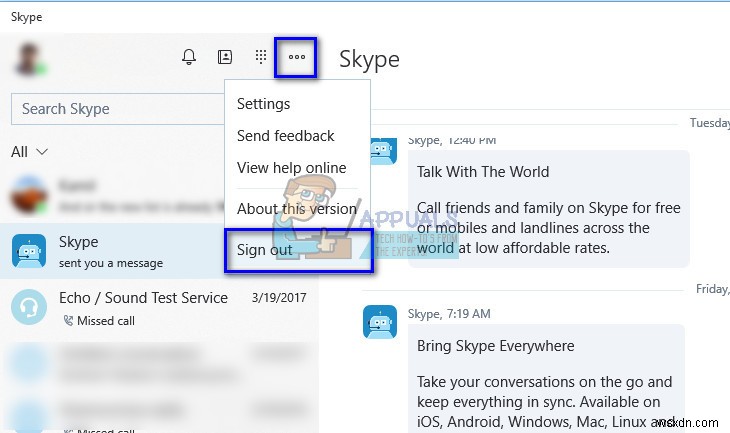Select About this version menu item

tap(297, 209)
